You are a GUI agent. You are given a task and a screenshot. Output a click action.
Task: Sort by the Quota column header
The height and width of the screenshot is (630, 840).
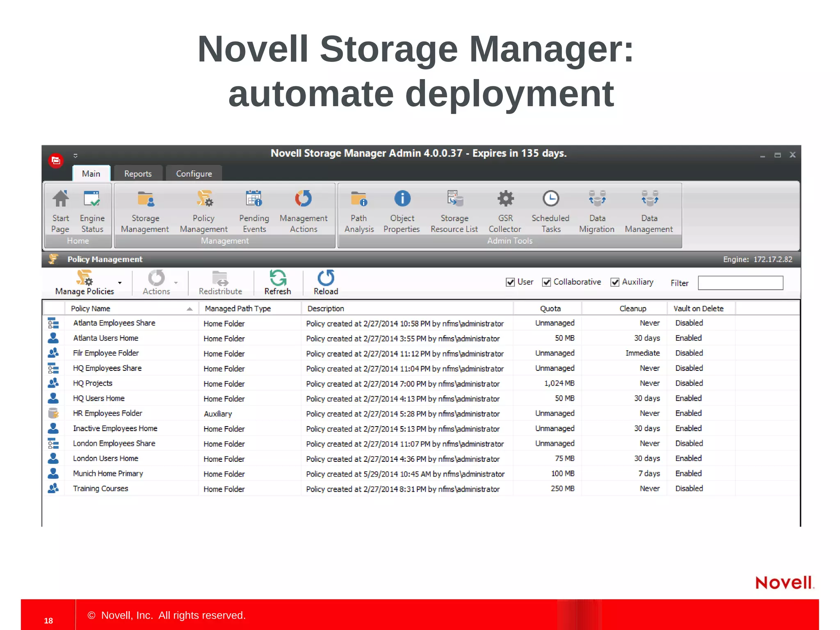coord(548,308)
